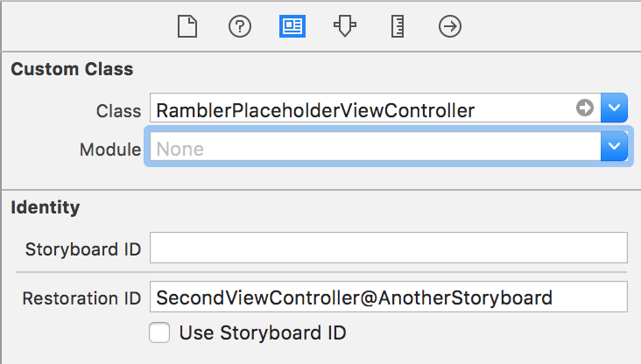This screenshot has width=641, height=364.
Task: Click the Class field label
Action: click(x=118, y=110)
